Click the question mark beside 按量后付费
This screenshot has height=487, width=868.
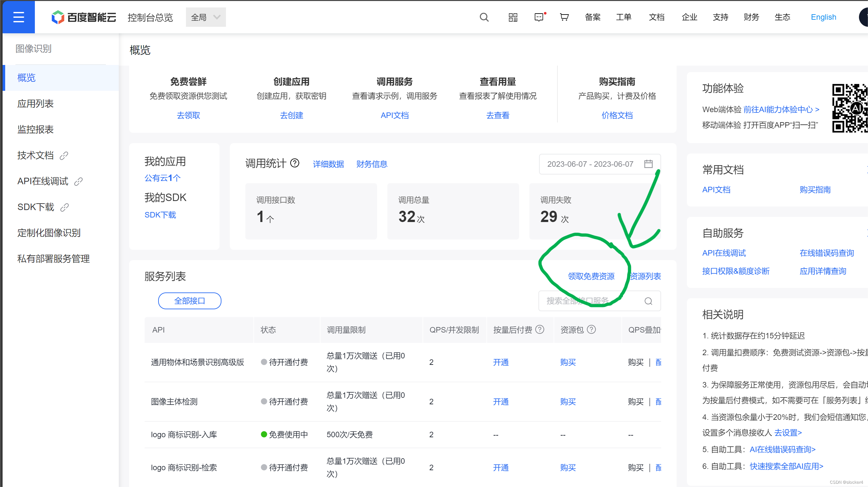(x=539, y=330)
